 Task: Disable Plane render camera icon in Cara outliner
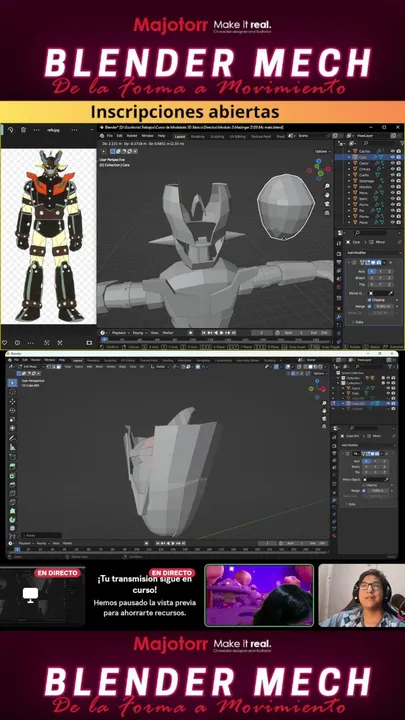(x=398, y=222)
